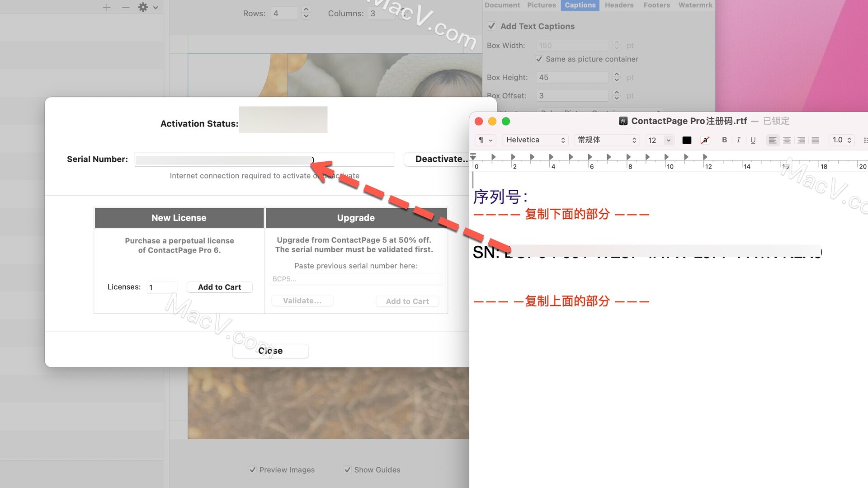Switch to the Captions tab
Screen dimensions: 868x488
coord(579,5)
